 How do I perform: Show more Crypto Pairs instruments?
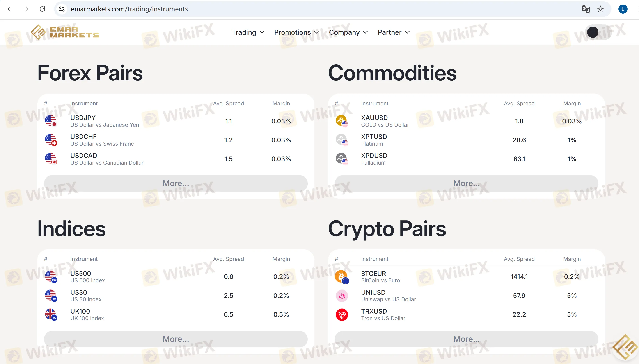(x=467, y=339)
